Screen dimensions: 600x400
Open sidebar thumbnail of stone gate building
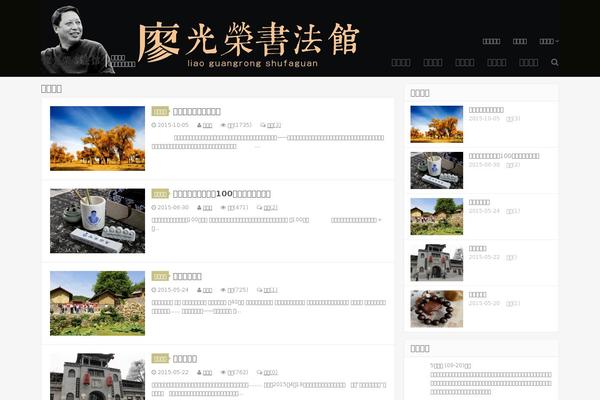(x=437, y=263)
